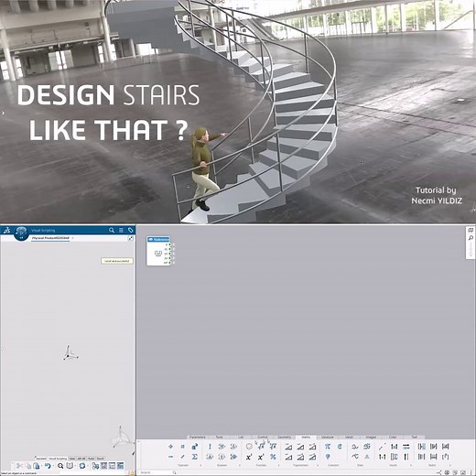Expand the left edge panel chevron
476x476 pixels.
point(3,113)
